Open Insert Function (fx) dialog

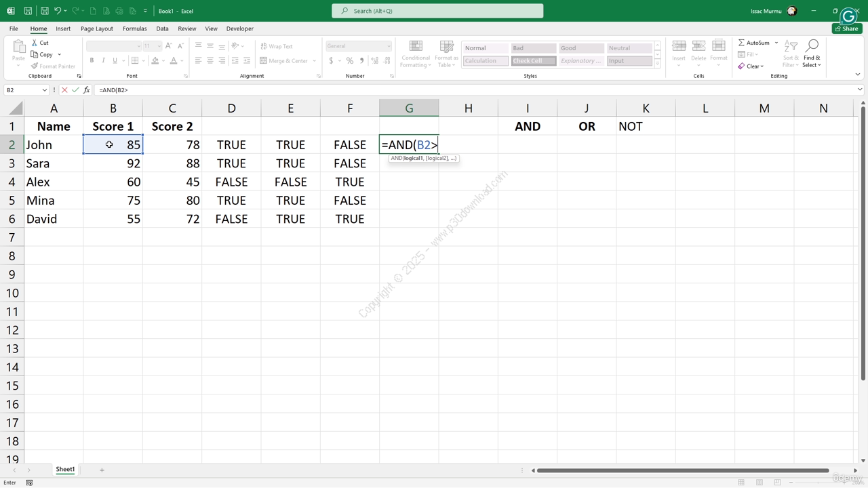coord(86,90)
